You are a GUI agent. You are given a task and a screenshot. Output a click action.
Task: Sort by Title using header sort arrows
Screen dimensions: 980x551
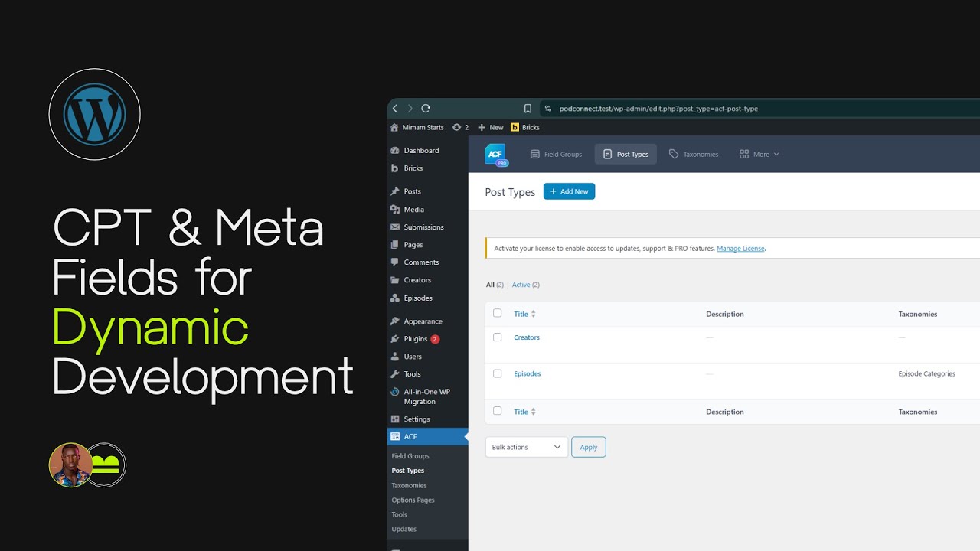534,314
